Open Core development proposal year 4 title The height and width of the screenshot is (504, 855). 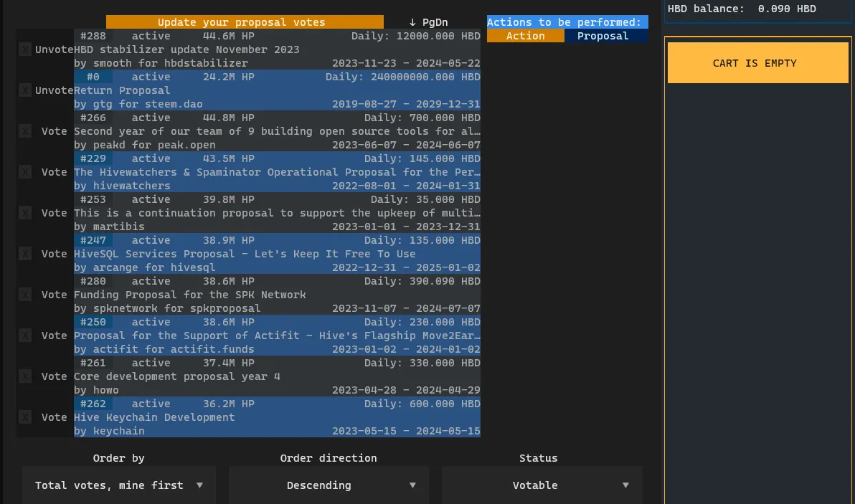pyautogui.click(x=177, y=376)
